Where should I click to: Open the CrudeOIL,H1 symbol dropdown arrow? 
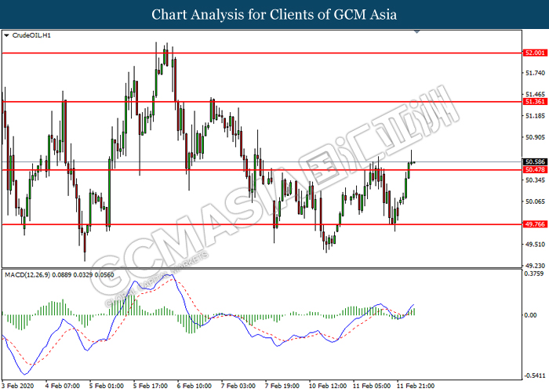tap(6, 35)
